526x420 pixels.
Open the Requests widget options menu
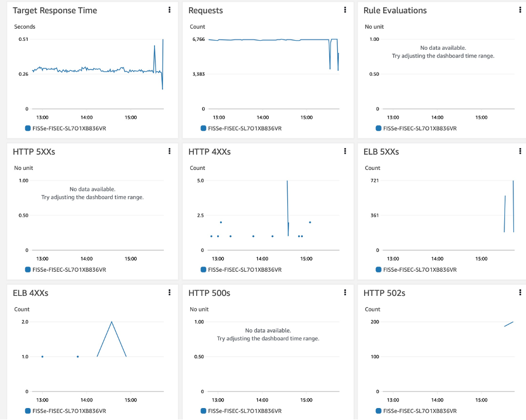[x=344, y=10]
